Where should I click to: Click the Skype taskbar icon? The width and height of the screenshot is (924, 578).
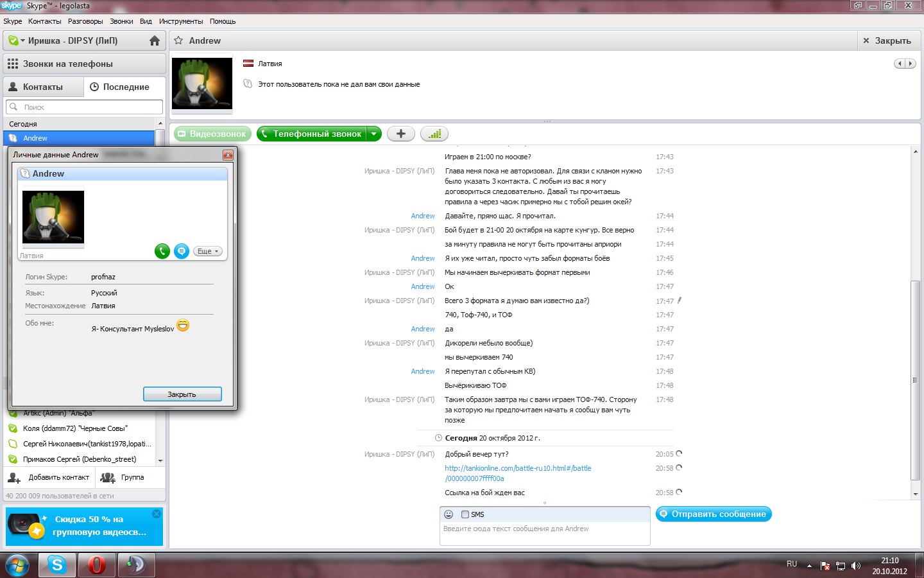[x=57, y=565]
